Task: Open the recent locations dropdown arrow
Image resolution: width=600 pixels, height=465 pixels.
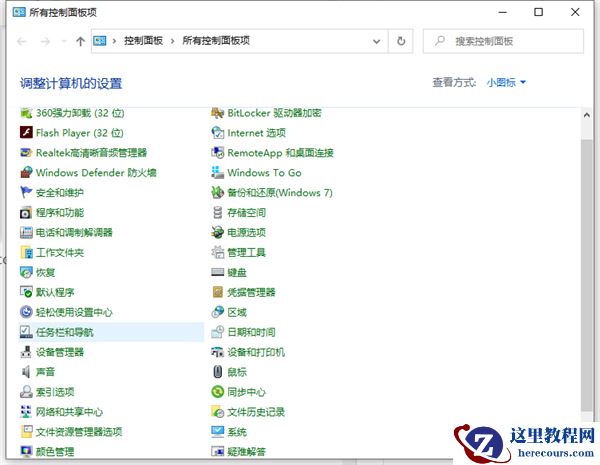Action: pyautogui.click(x=64, y=41)
